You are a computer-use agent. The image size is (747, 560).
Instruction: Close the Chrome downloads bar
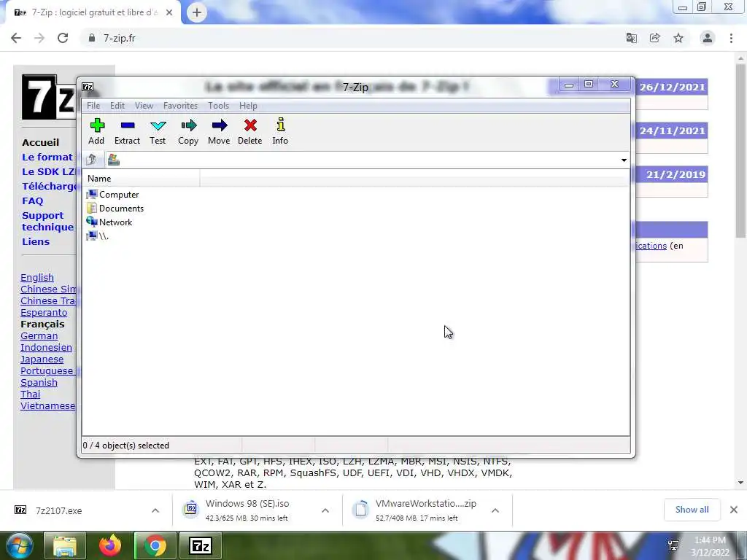click(x=734, y=510)
